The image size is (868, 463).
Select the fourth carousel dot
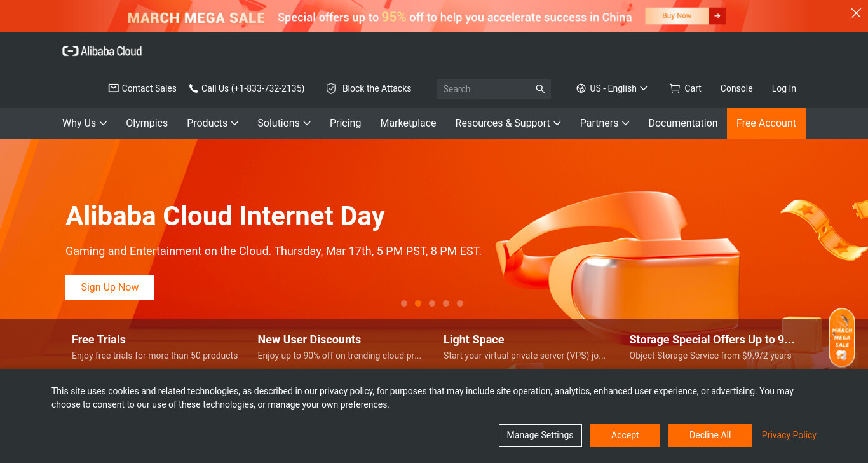click(446, 303)
